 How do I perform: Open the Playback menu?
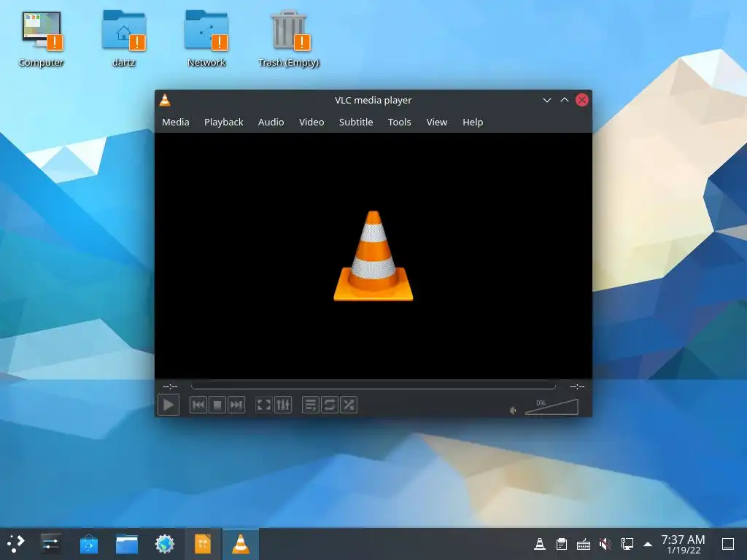pos(223,122)
